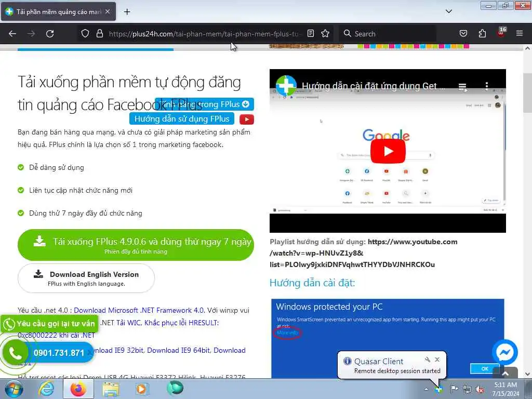
Task: Open Windows Explorer folder in taskbar
Action: click(111, 389)
